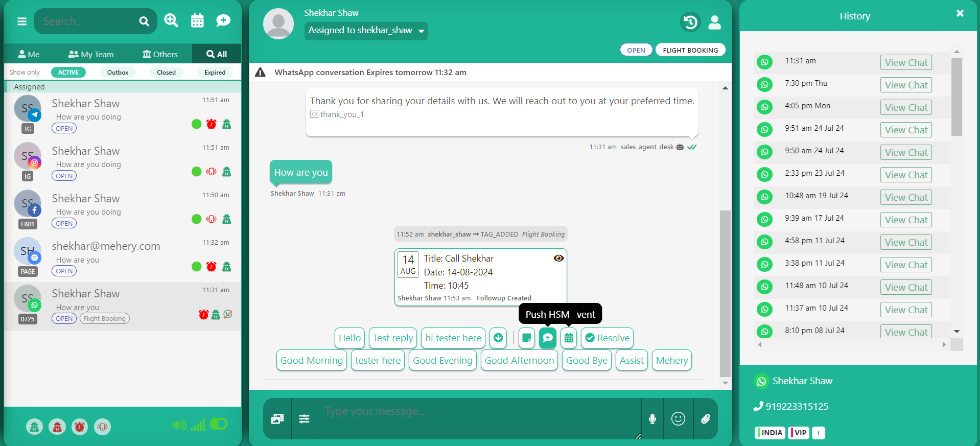Click the microphone icon
This screenshot has height=446, width=980.
pyautogui.click(x=652, y=419)
